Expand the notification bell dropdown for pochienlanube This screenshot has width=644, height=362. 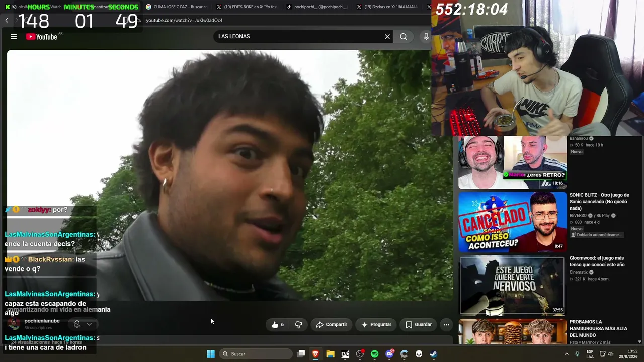83,324
